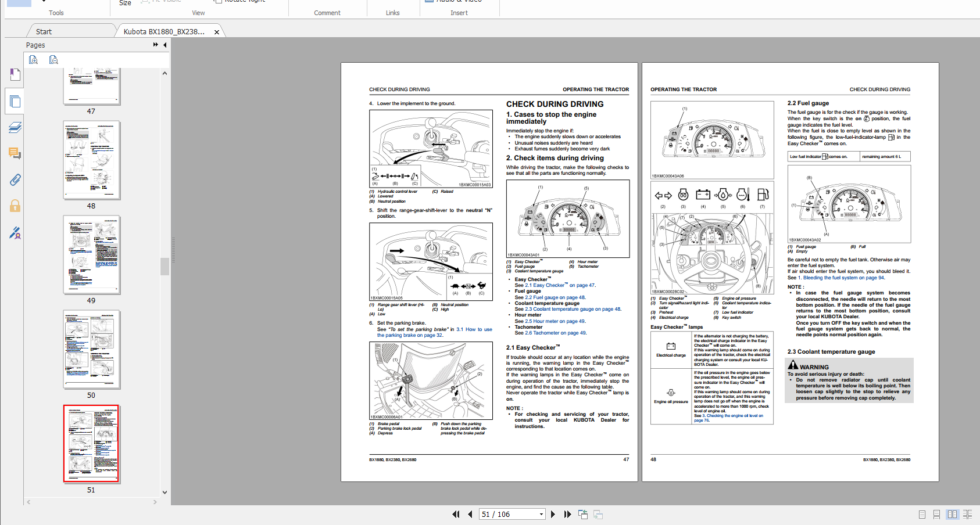Open the Attachments panel
The width and height of the screenshot is (980, 525).
15,180
